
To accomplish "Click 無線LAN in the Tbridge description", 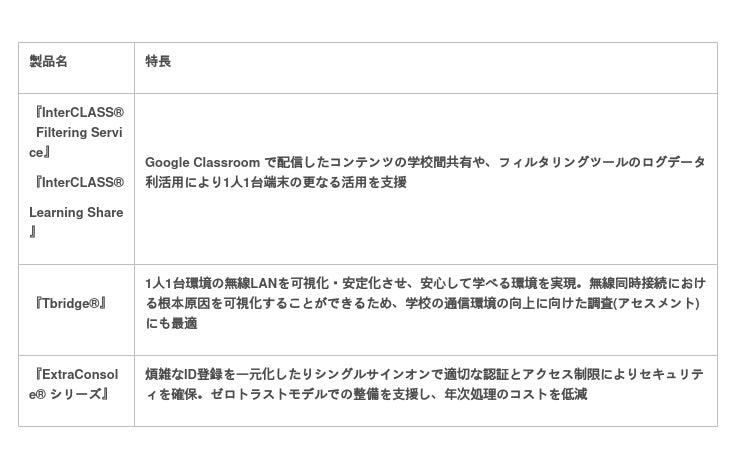I will (x=258, y=282).
